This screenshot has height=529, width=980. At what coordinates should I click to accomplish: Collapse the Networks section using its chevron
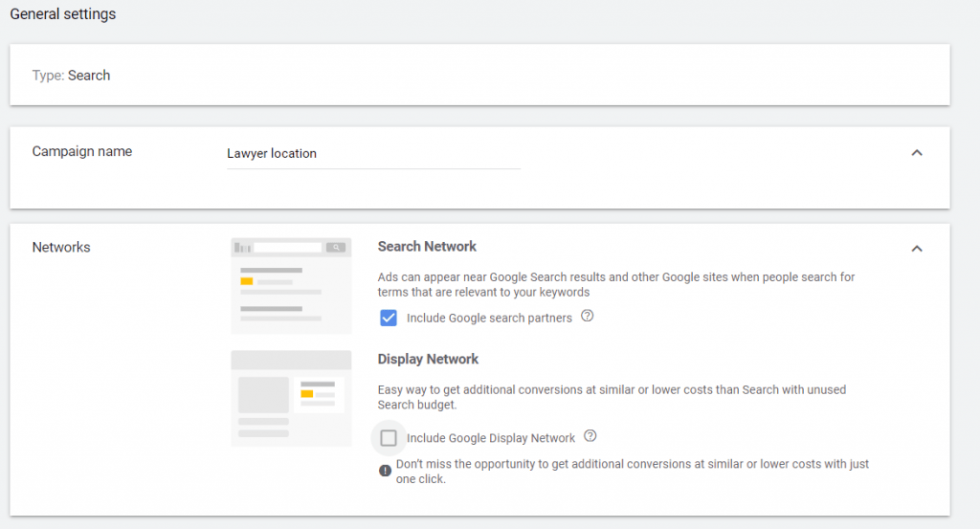pyautogui.click(x=917, y=249)
